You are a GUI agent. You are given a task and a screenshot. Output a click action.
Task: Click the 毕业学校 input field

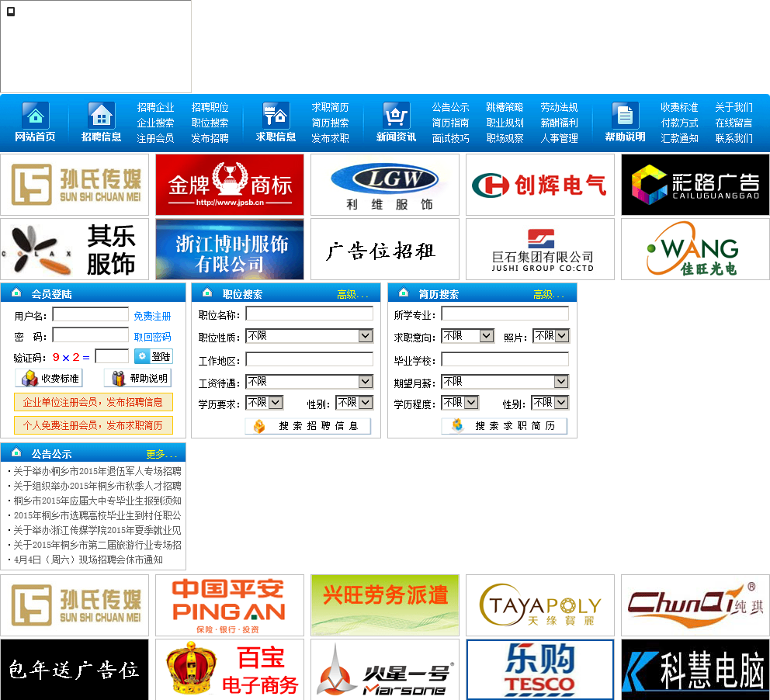coord(505,359)
